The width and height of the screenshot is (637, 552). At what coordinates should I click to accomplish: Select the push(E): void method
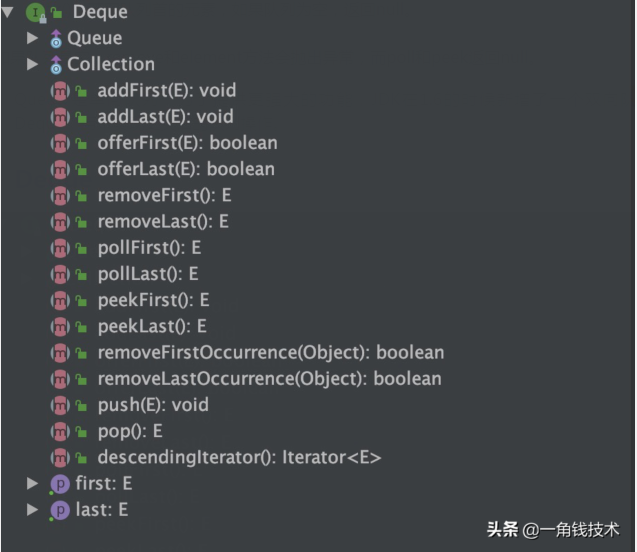[x=152, y=405]
